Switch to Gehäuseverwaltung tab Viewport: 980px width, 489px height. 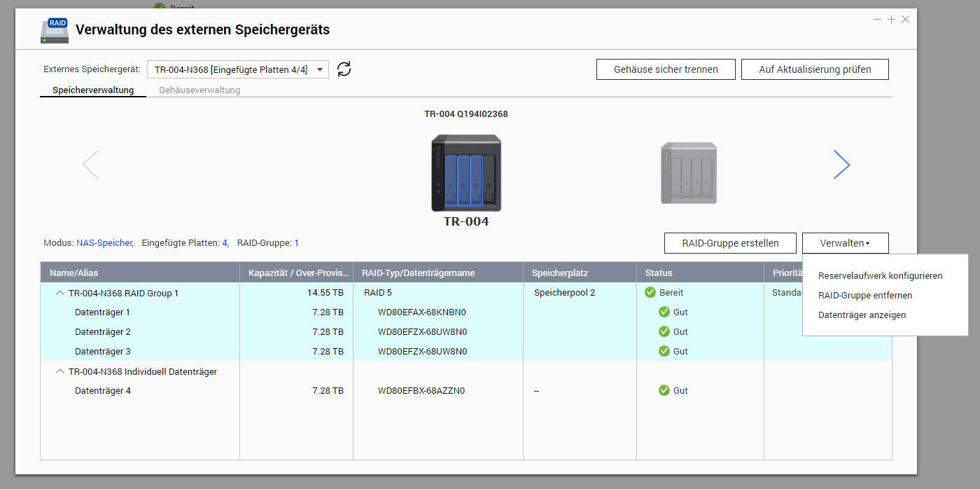coord(199,90)
